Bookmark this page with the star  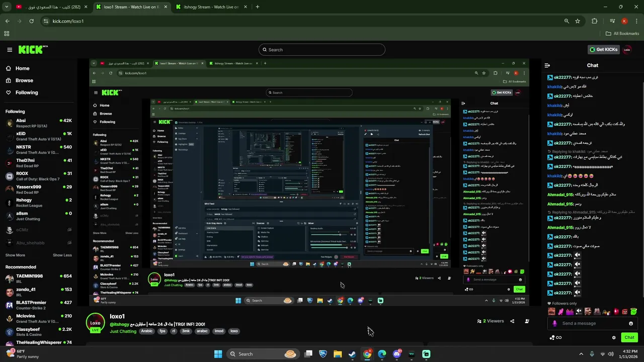(578, 21)
